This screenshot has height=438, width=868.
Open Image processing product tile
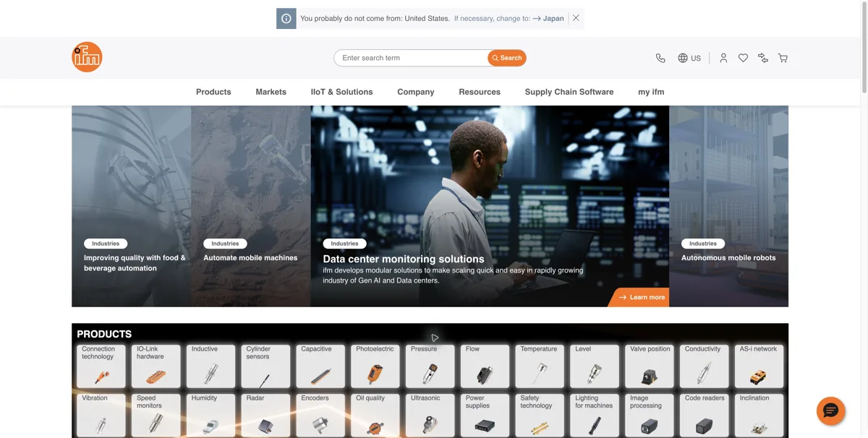tap(650, 415)
